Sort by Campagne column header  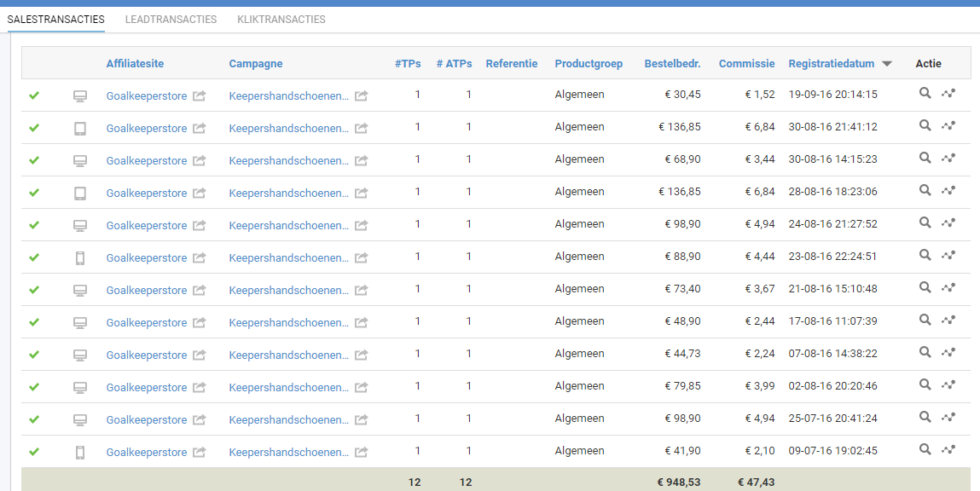click(256, 64)
